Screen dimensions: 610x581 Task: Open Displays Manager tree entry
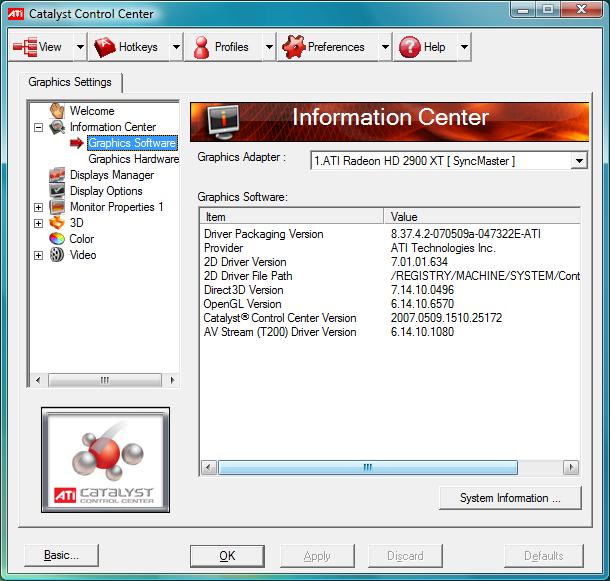click(112, 175)
